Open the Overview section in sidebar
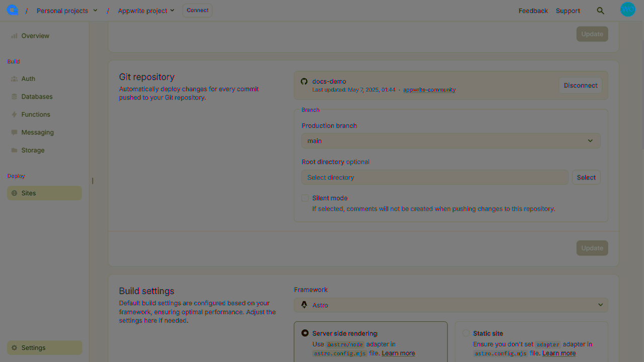This screenshot has height=362, width=644. pos(35,36)
